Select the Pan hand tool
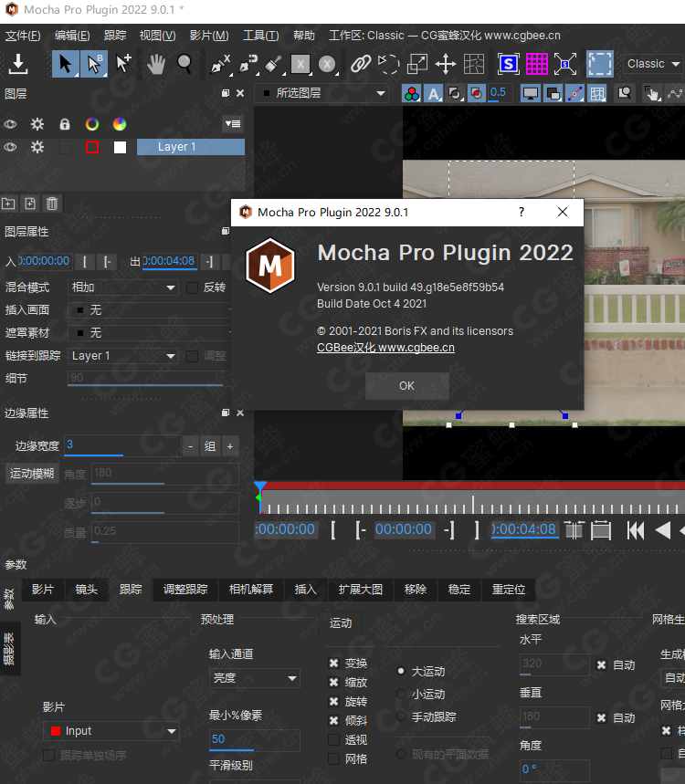 pos(155,64)
